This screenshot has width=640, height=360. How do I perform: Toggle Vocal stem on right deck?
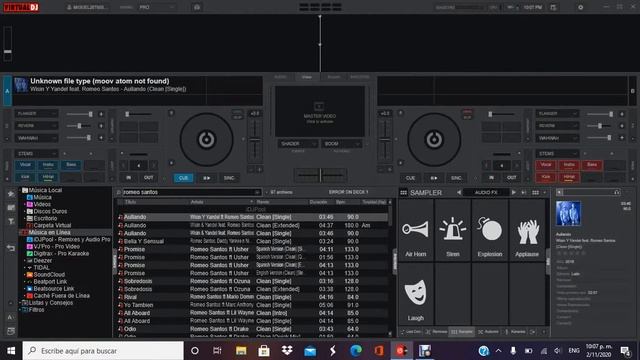tap(546, 165)
